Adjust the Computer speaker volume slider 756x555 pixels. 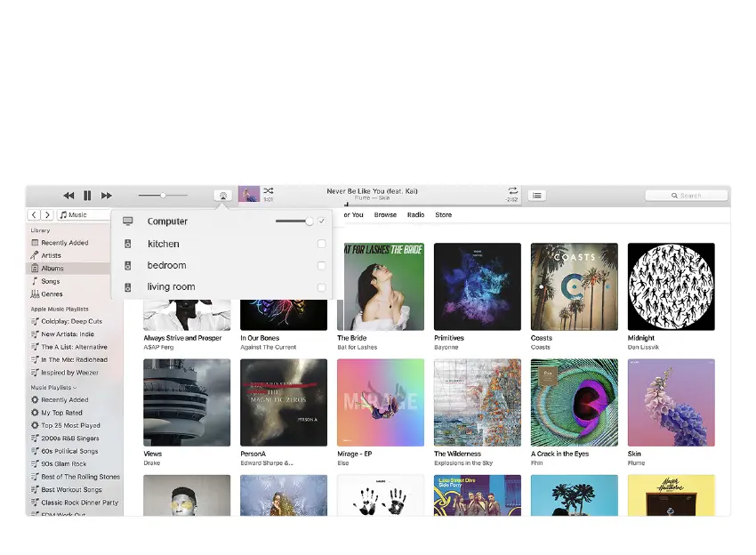(x=294, y=221)
